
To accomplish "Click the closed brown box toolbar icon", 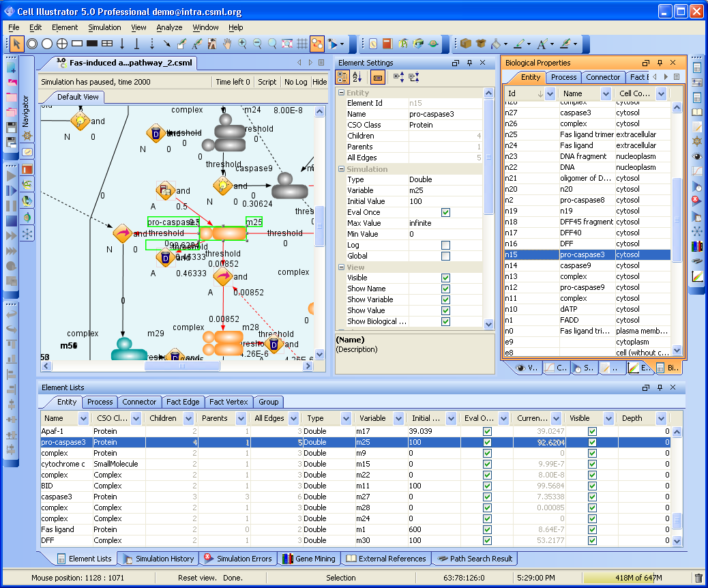I will tap(466, 44).
